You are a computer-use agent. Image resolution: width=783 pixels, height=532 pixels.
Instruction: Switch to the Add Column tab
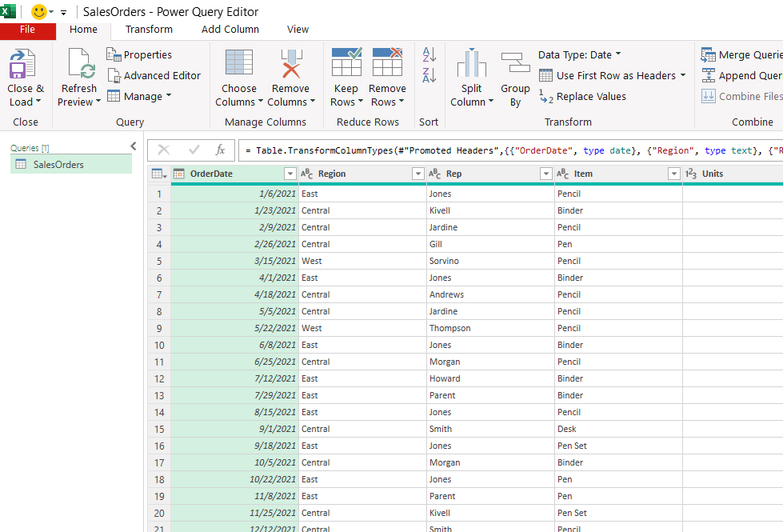(230, 30)
